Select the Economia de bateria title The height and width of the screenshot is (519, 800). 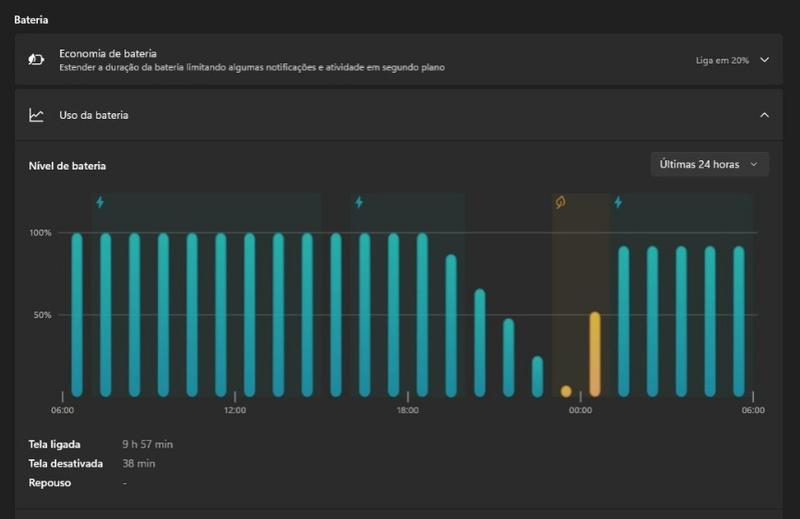(107, 53)
